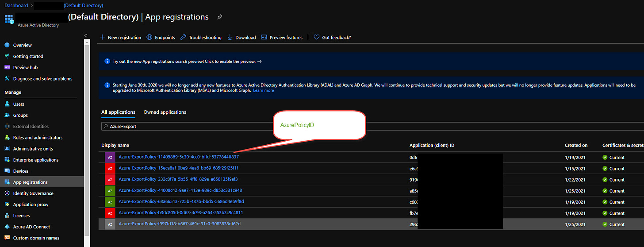
Task: Click the Licenses icon in sidebar
Action: (x=7, y=216)
